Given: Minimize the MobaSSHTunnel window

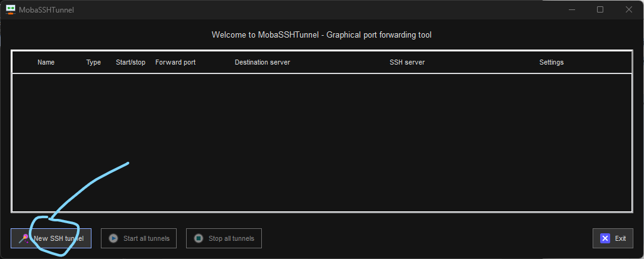Looking at the screenshot, I should click(x=571, y=9).
